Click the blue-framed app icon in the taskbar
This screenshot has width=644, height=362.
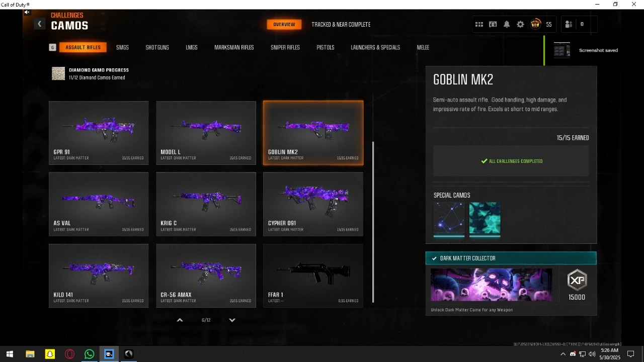point(109,354)
